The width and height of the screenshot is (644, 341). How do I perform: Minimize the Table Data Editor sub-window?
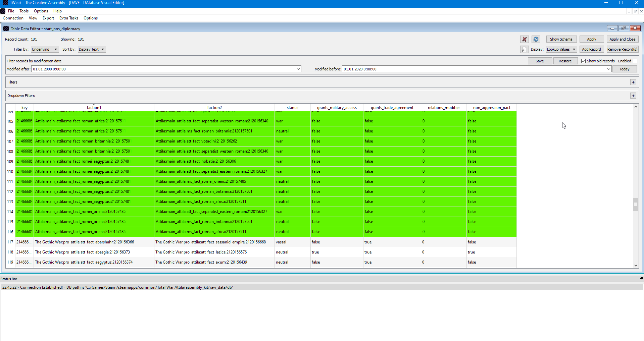click(612, 29)
